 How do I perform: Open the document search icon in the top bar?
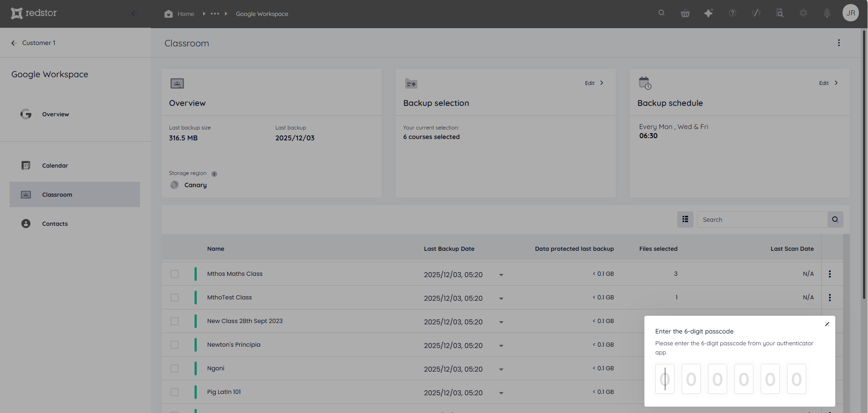click(x=780, y=13)
